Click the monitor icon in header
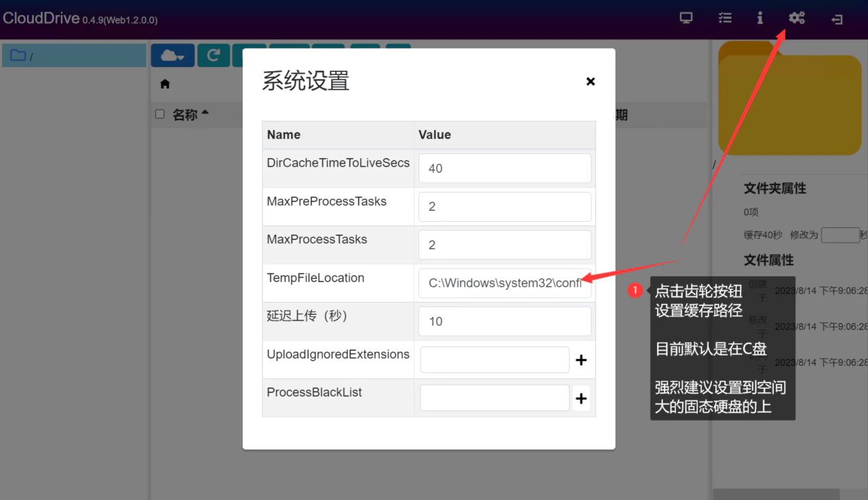 tap(686, 18)
